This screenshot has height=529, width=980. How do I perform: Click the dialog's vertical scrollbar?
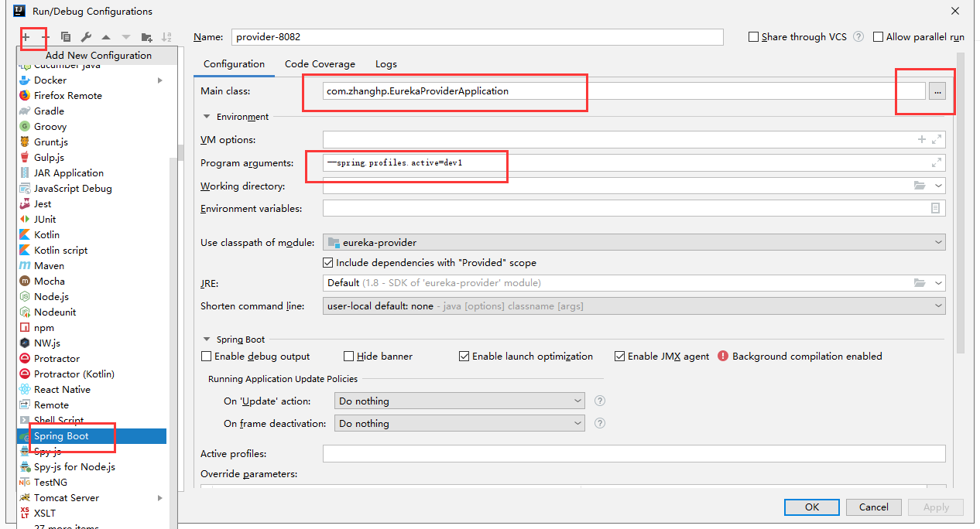(x=961, y=203)
